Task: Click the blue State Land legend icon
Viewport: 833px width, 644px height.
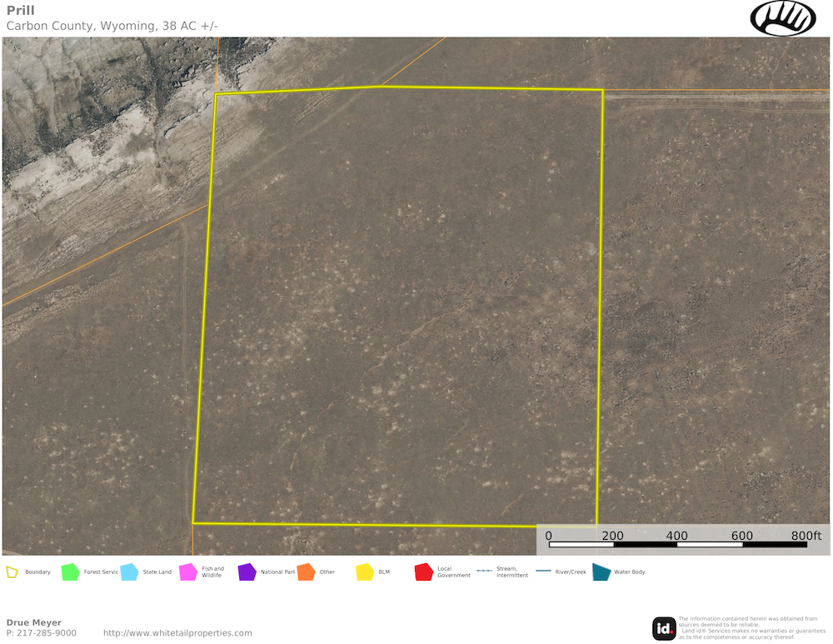Action: (129, 572)
